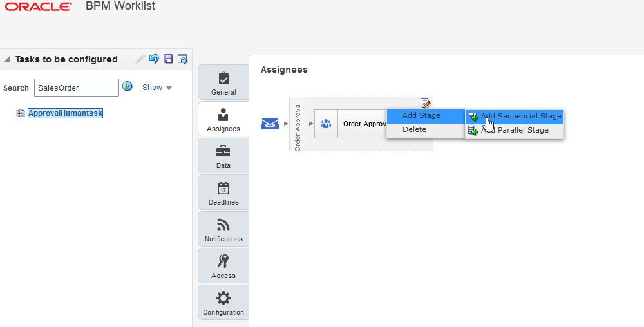Click the blue undo/revert arrow icon
This screenshot has width=644, height=327.
pos(154,59)
